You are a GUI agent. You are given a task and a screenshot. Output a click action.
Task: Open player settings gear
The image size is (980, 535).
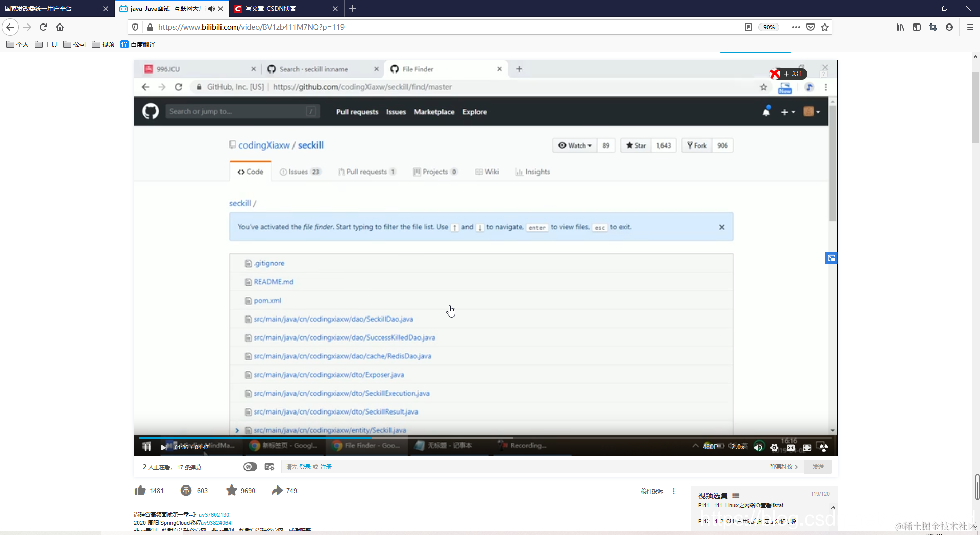[774, 448]
